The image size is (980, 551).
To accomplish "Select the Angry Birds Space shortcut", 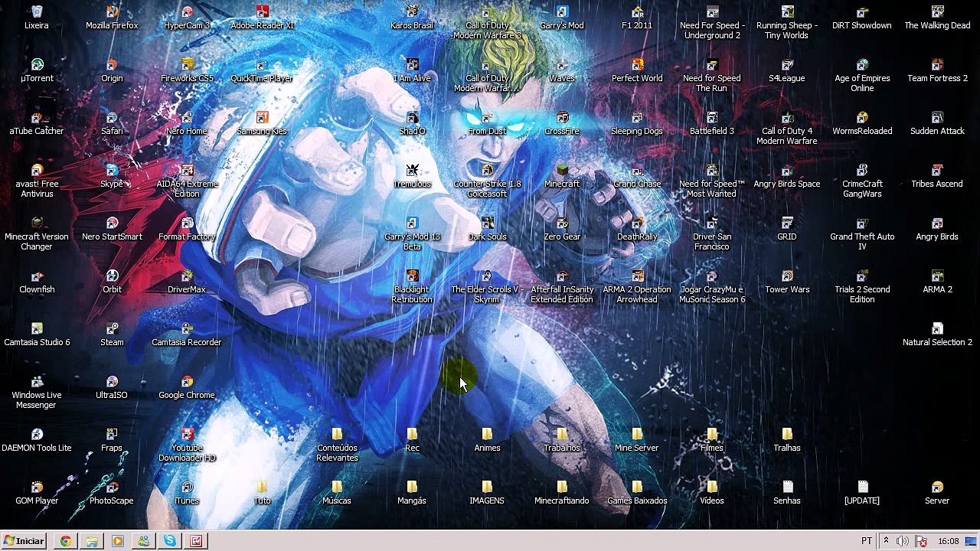I will [x=787, y=176].
